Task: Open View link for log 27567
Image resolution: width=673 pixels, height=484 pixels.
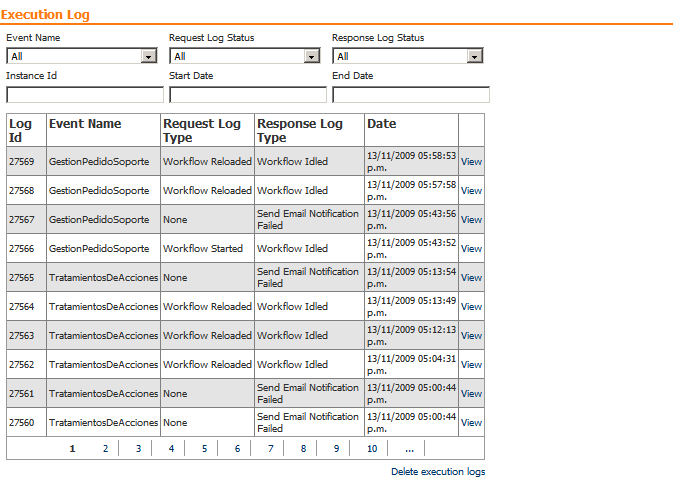Action: tap(471, 220)
